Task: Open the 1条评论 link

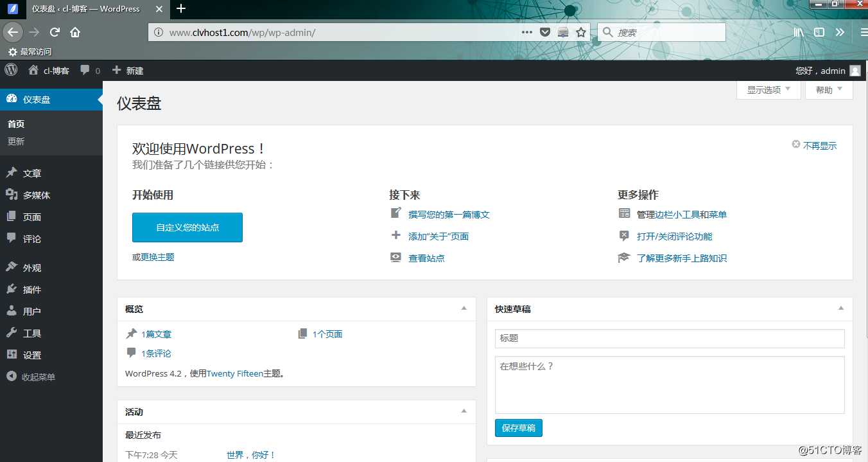Action: tap(156, 353)
